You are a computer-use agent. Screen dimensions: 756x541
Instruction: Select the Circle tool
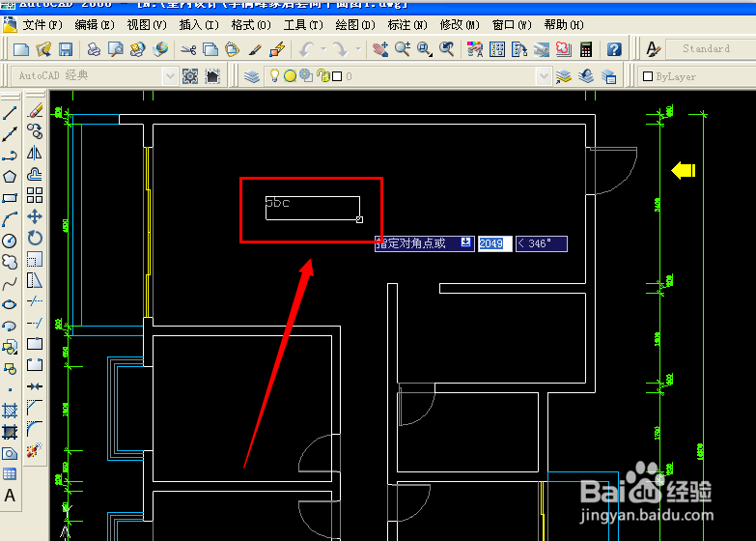tap(10, 241)
